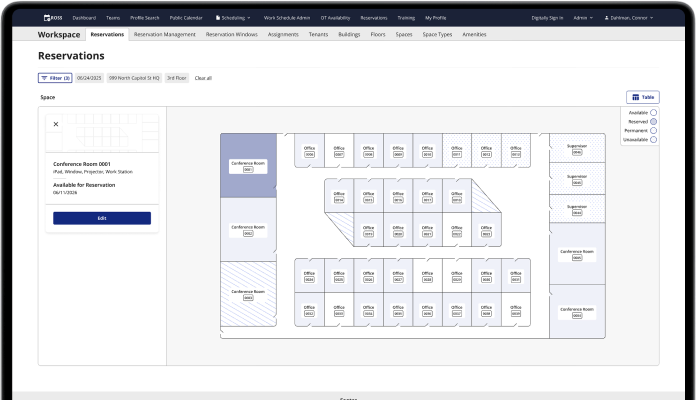
Task: Close the Conference Room 0001 details card
Action: click(x=56, y=124)
